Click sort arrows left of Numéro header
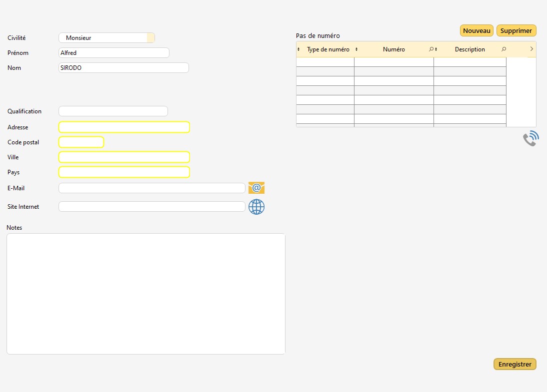Image resolution: width=547 pixels, height=392 pixels. [356, 49]
